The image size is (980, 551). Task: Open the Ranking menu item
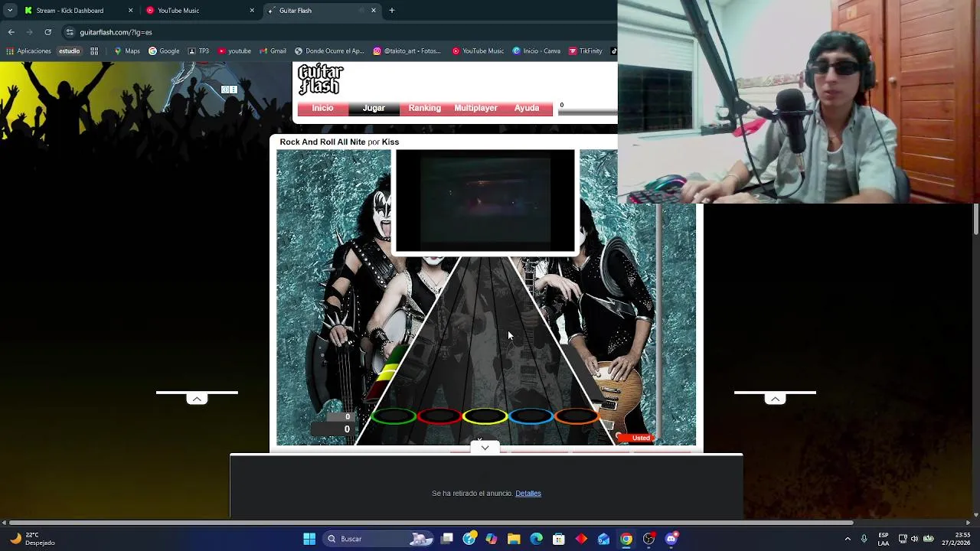[424, 108]
